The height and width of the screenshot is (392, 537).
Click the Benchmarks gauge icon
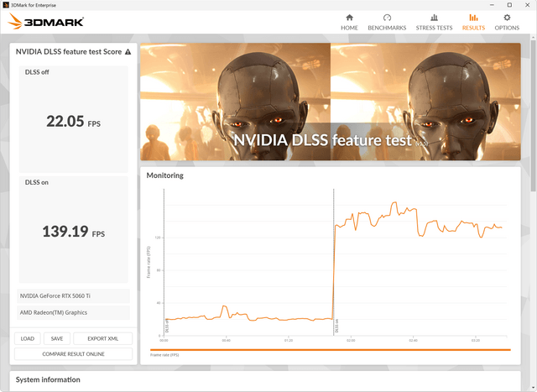coord(387,18)
